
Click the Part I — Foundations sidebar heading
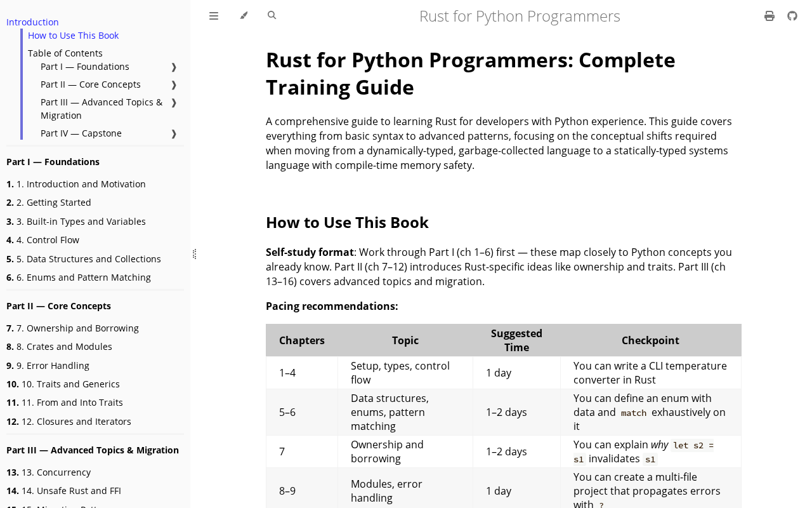coord(53,162)
